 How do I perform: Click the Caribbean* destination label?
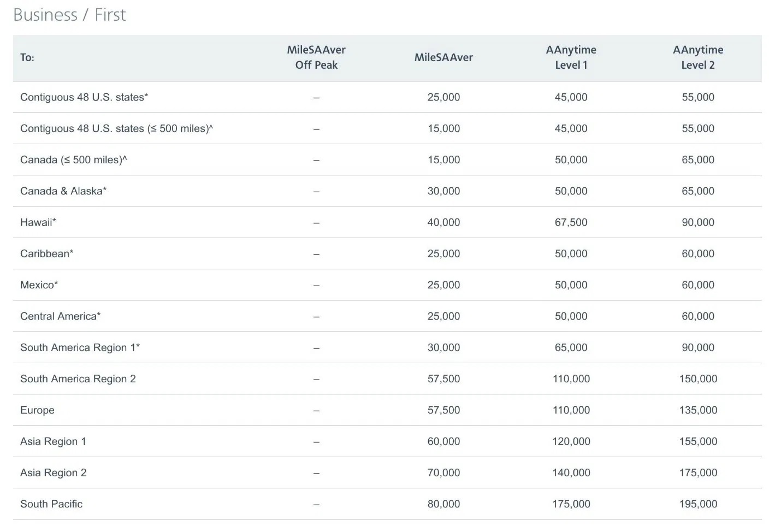(x=47, y=253)
